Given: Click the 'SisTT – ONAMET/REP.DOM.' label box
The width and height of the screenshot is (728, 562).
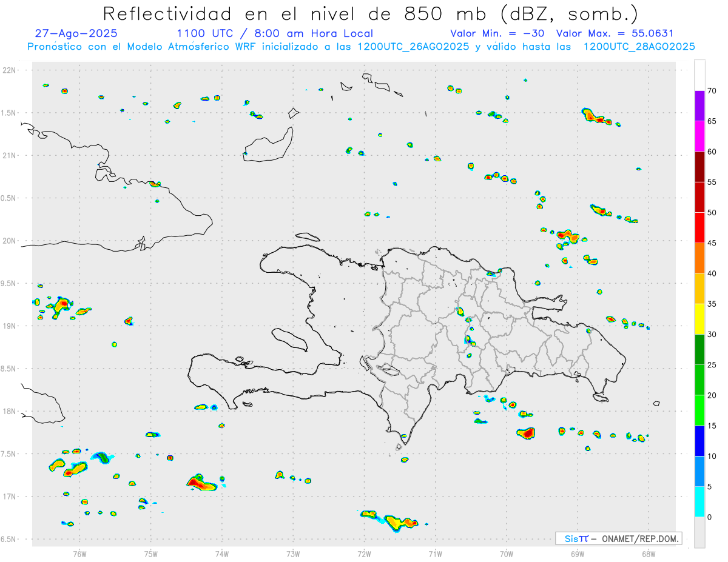Looking at the screenshot, I should point(618,538).
